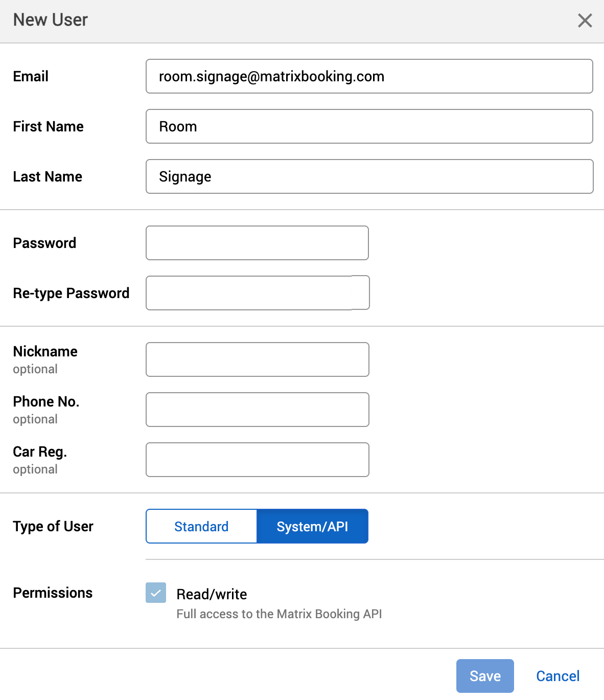Click the Car Reg. field
Screen dimensions: 604x700
257,460
